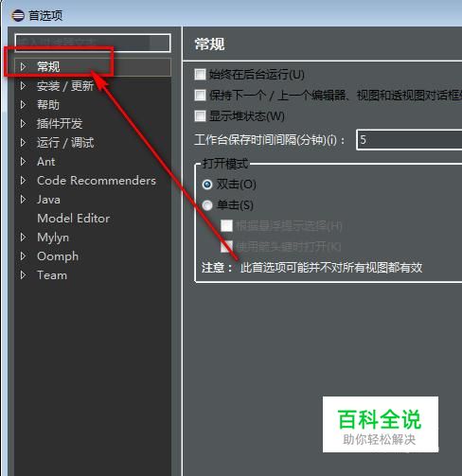
Task: Expand the 运行 / 调试 node arrow
Action: pyautogui.click(x=23, y=142)
